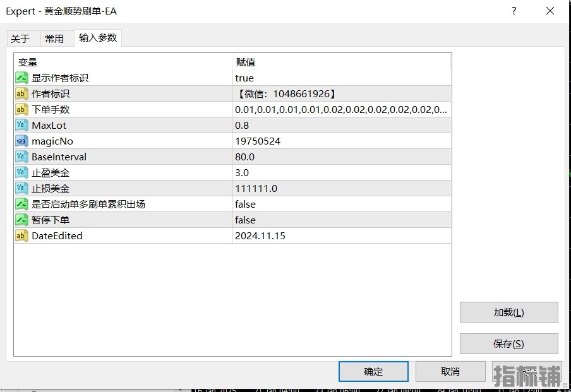Click the double-type icon beside MaxLot
Viewport: 571px width, 392px height.
point(21,125)
